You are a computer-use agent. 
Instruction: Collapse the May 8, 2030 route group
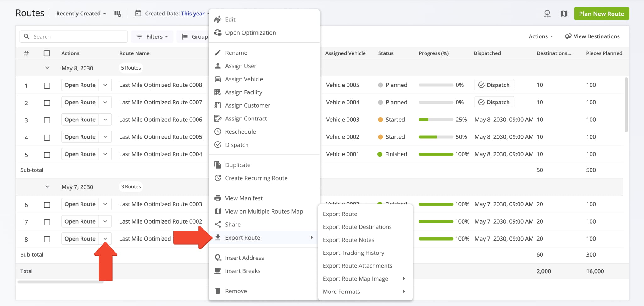(47, 68)
